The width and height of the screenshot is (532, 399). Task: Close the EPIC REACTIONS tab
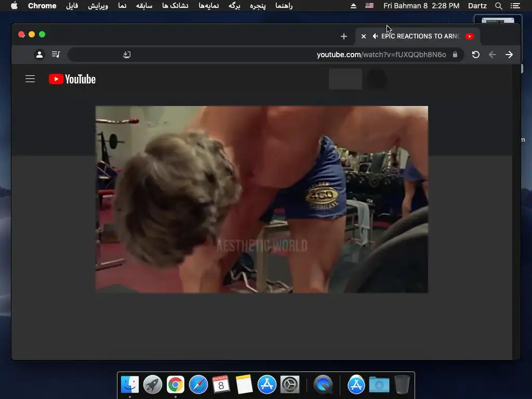click(x=363, y=36)
